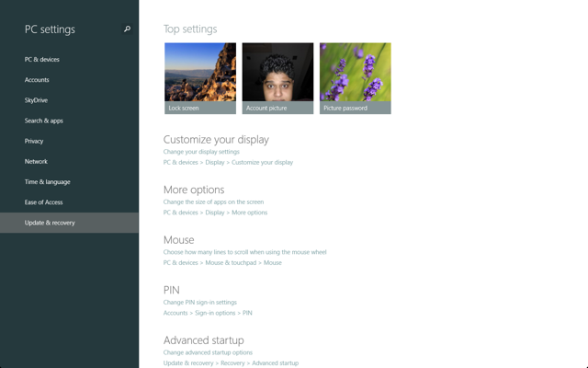Select PC & devices in sidebar

pos(42,60)
